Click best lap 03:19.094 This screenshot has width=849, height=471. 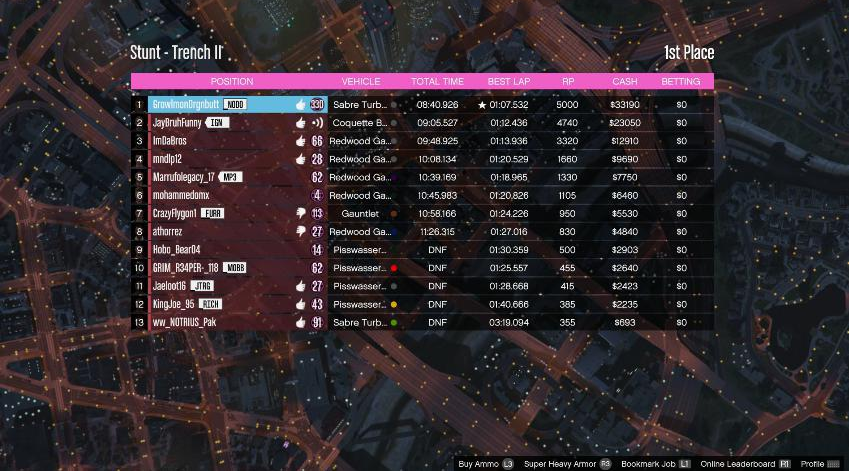click(x=509, y=323)
